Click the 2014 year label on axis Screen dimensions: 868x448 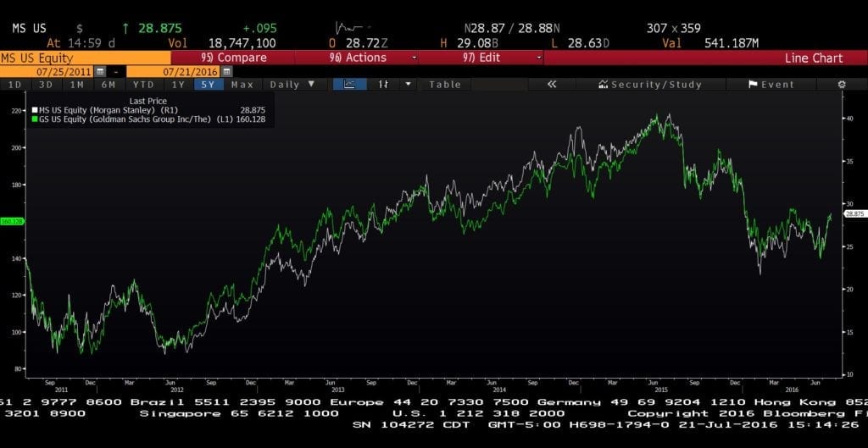pyautogui.click(x=498, y=390)
